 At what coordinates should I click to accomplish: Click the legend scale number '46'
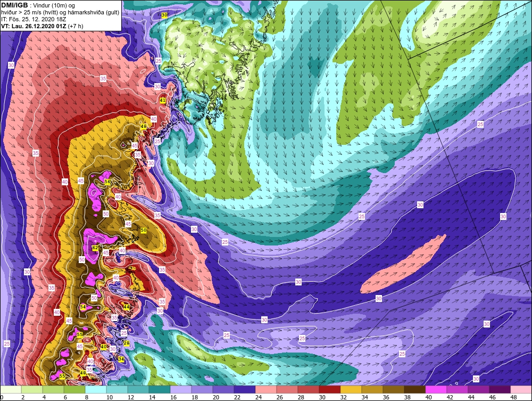pos(492,397)
